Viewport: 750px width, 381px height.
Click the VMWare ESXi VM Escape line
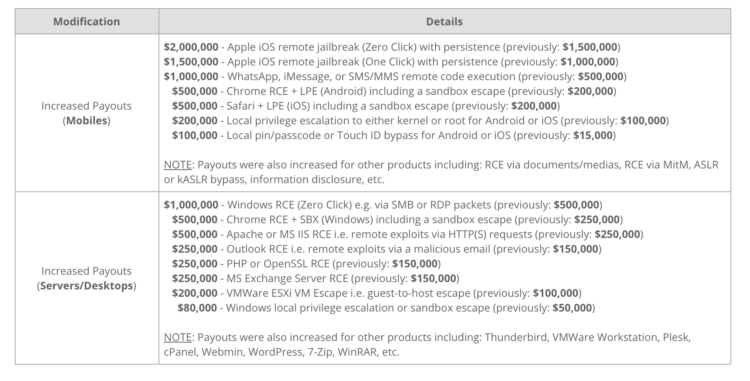point(376,294)
